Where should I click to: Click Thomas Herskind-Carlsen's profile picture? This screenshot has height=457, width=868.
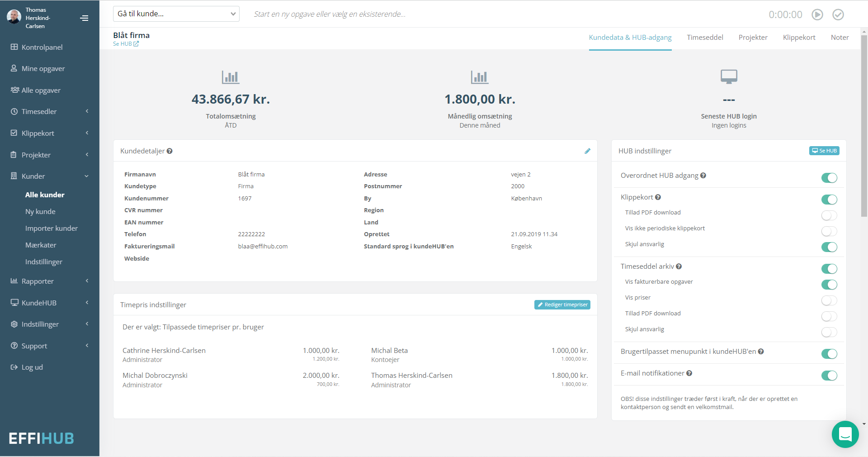[x=13, y=17]
